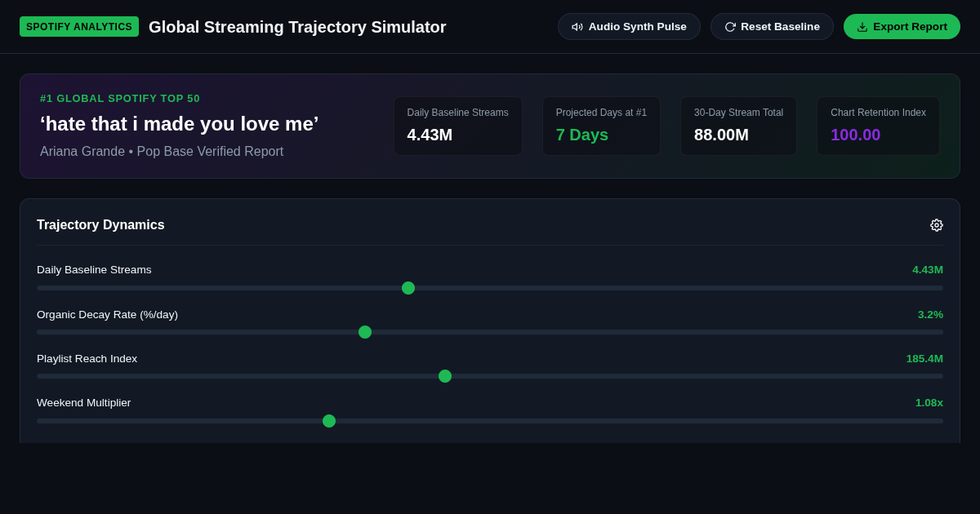Click the 1.08x weekend multiplier value

[x=929, y=403]
